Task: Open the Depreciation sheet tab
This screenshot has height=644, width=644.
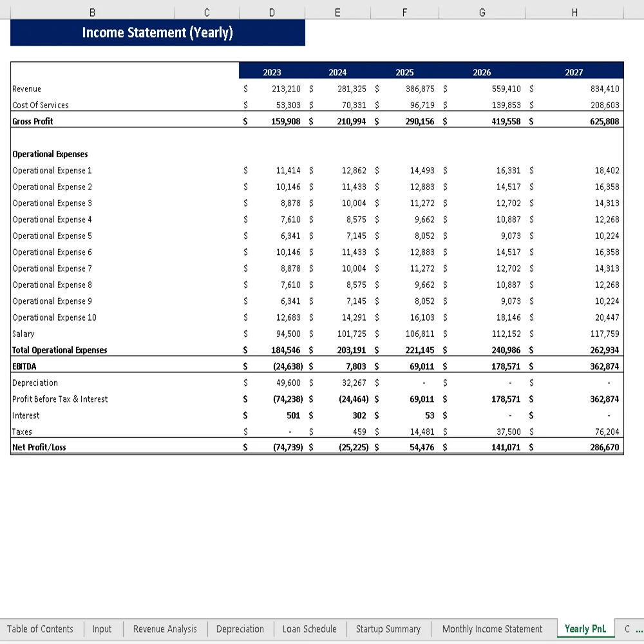Action: click(240, 629)
